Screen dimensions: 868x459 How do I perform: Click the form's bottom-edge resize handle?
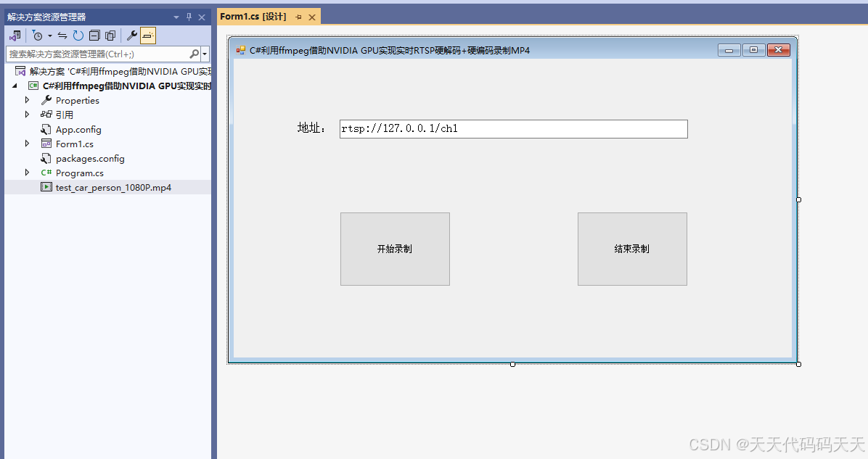tap(512, 364)
